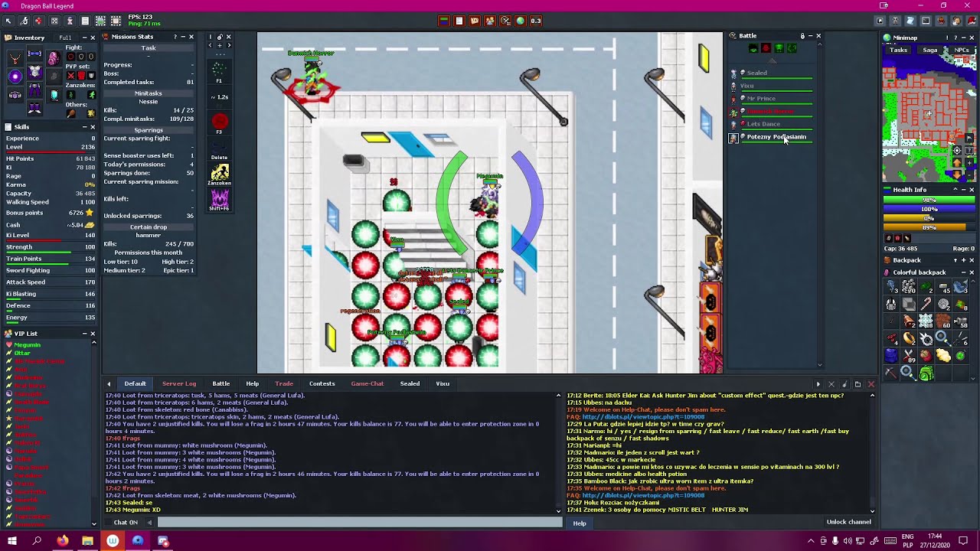The height and width of the screenshot is (551, 980).
Task: Minimize the Inventory panel
Action: pos(84,37)
